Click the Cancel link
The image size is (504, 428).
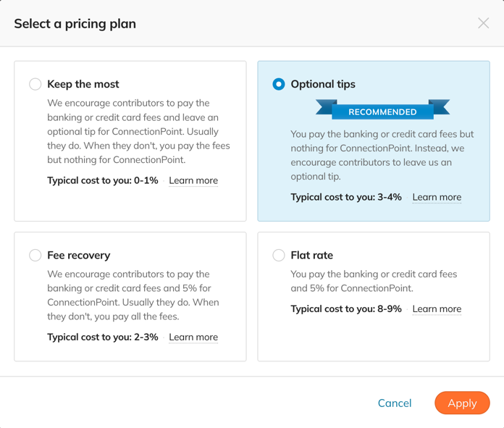395,403
